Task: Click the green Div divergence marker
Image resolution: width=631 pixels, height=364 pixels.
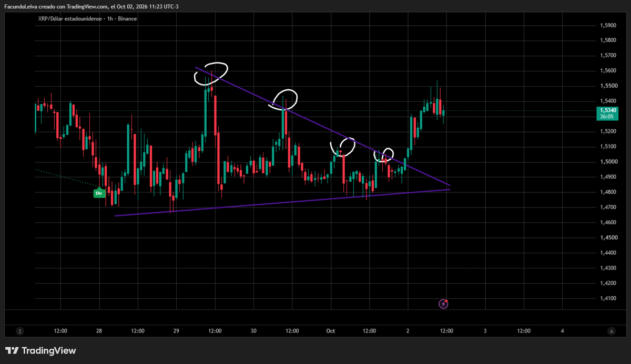Action: coord(99,193)
